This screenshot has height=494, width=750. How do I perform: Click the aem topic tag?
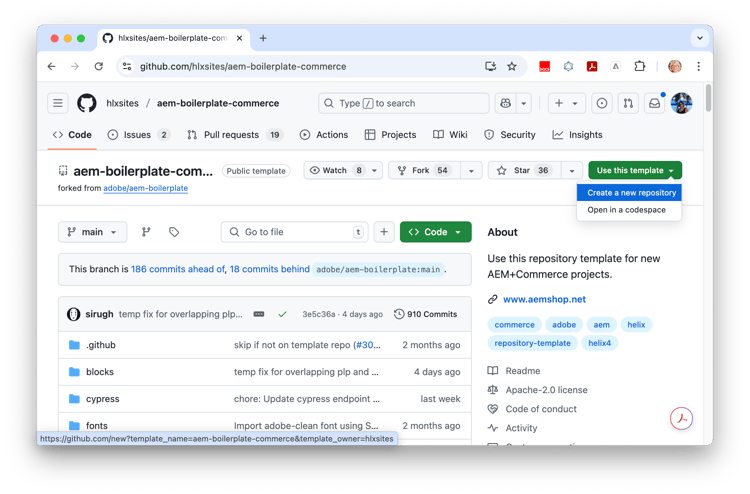pyautogui.click(x=602, y=325)
